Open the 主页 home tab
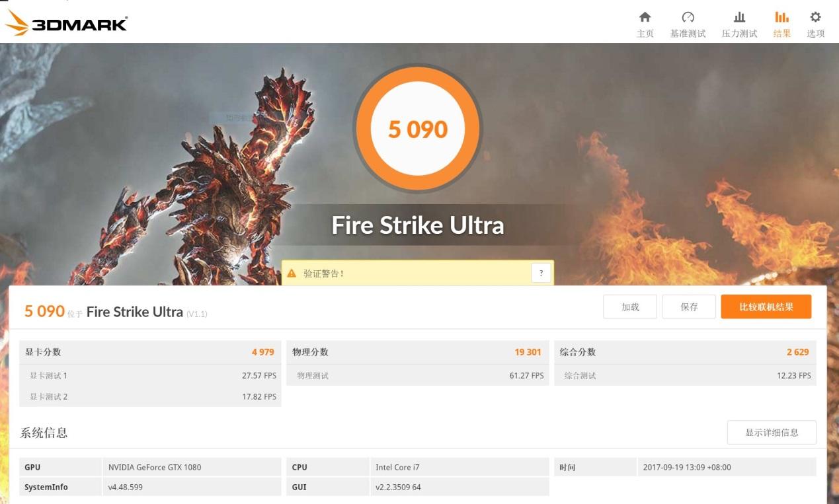The width and height of the screenshot is (839, 504). (x=645, y=24)
